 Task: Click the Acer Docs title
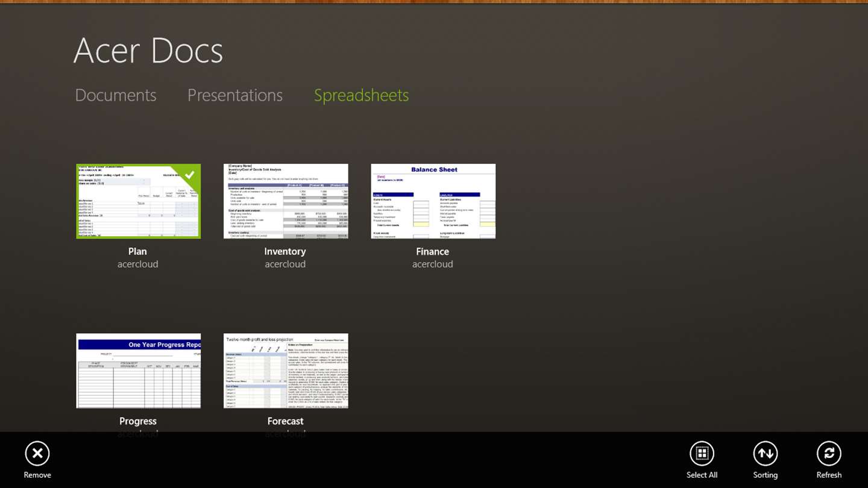pos(148,51)
